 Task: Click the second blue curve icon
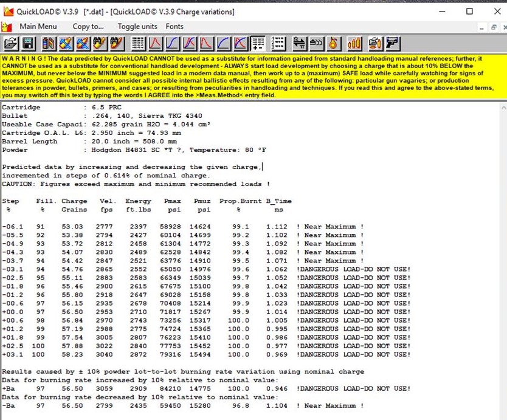(x=224, y=43)
